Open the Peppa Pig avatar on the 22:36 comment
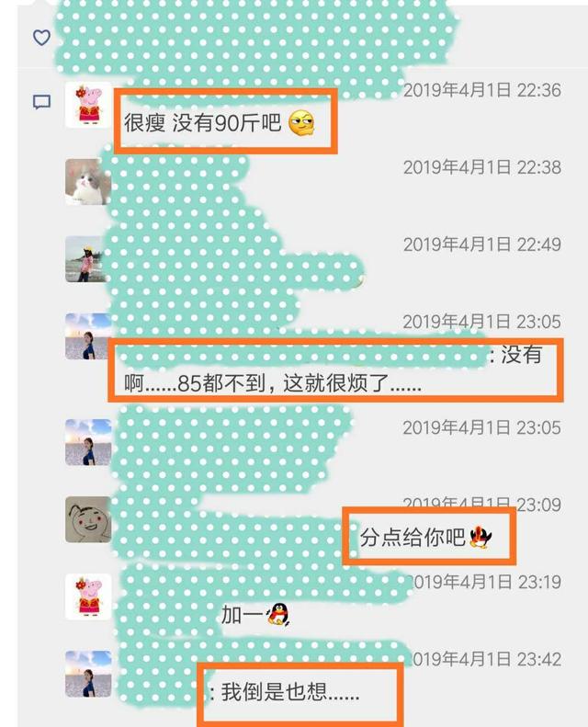588x727 pixels. tap(88, 105)
